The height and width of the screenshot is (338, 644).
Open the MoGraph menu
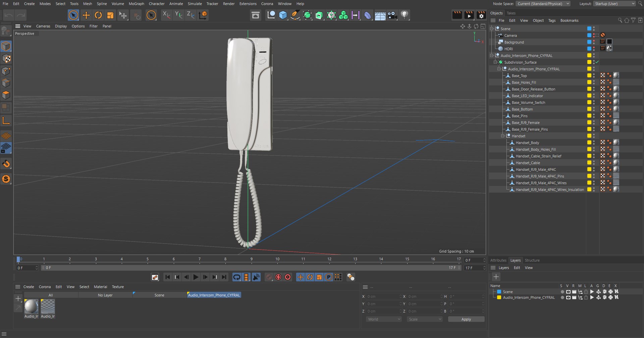click(136, 4)
